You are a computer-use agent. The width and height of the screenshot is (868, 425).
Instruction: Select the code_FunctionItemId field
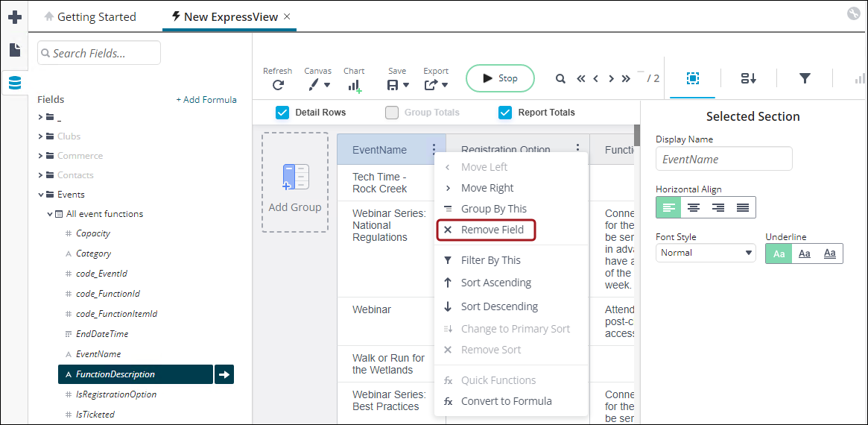[117, 314]
